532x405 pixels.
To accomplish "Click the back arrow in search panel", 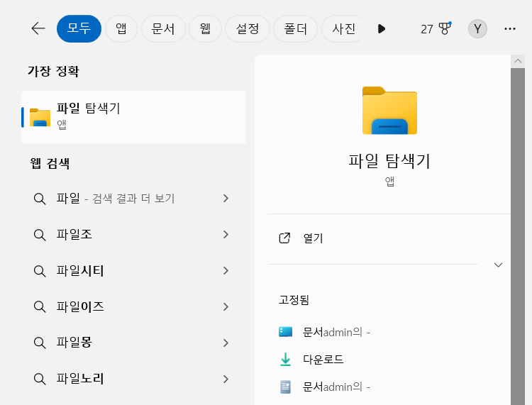I will (38, 28).
